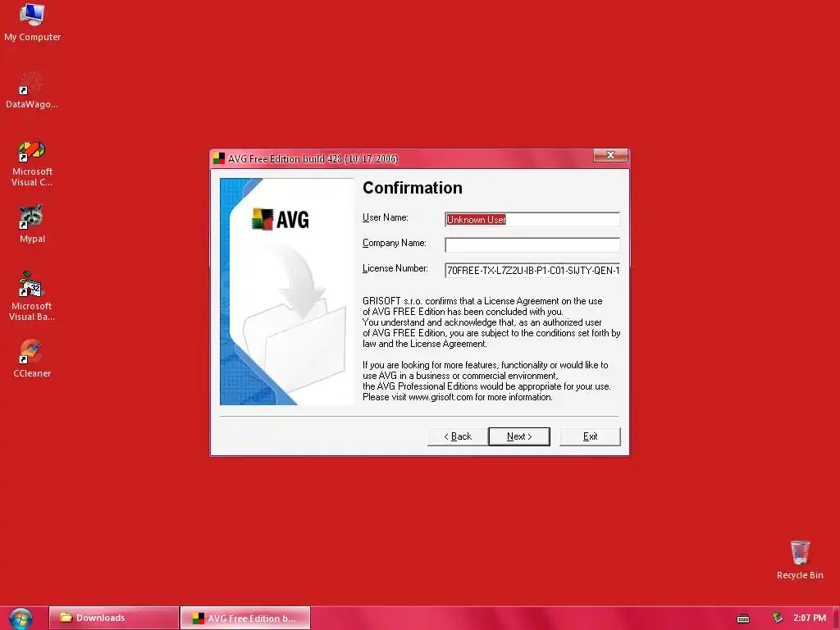Click the 'User Name:' label
This screenshot has height=630, width=840.
(386, 217)
